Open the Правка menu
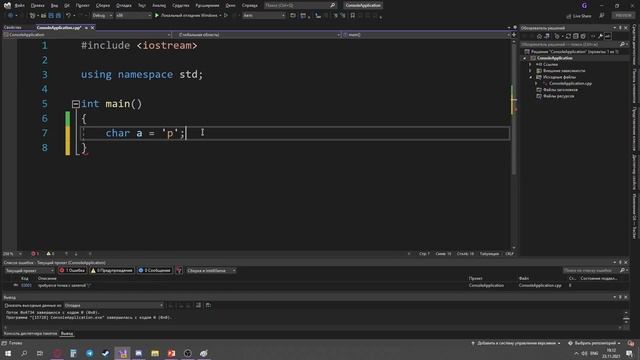 37,6
